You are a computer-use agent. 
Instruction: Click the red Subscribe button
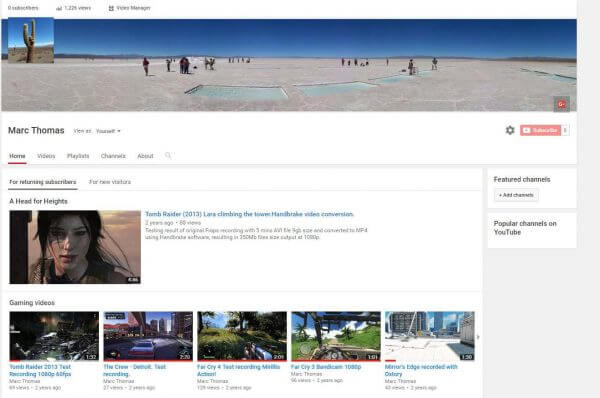coord(540,130)
